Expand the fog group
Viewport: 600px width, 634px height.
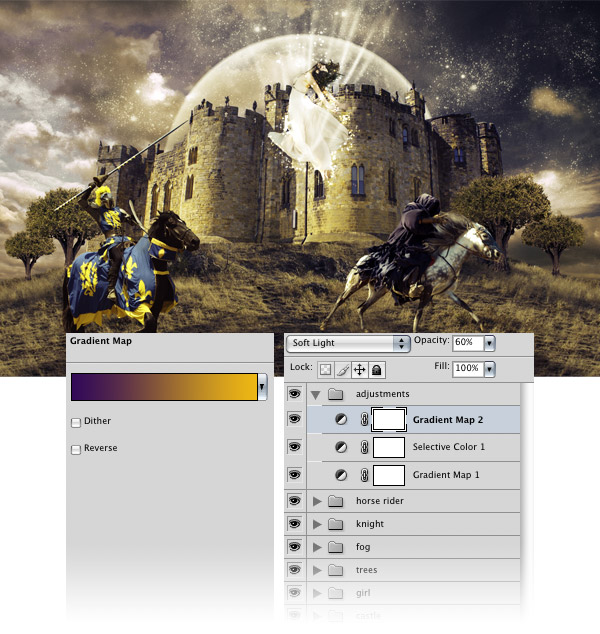click(317, 547)
